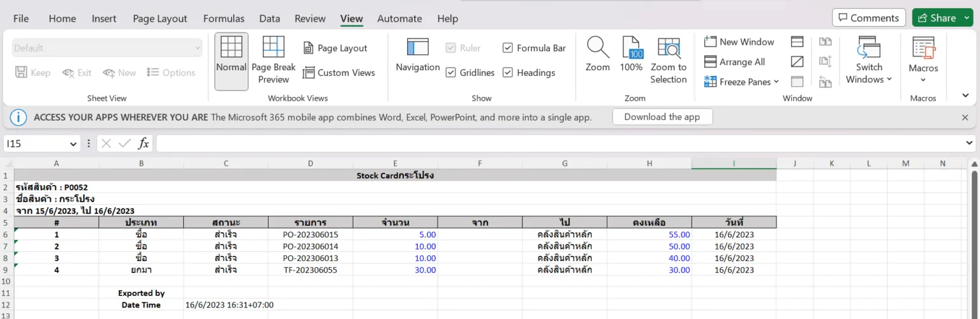Screen dimensions: 980x319
Task: Click the Download the app button
Action: click(662, 117)
